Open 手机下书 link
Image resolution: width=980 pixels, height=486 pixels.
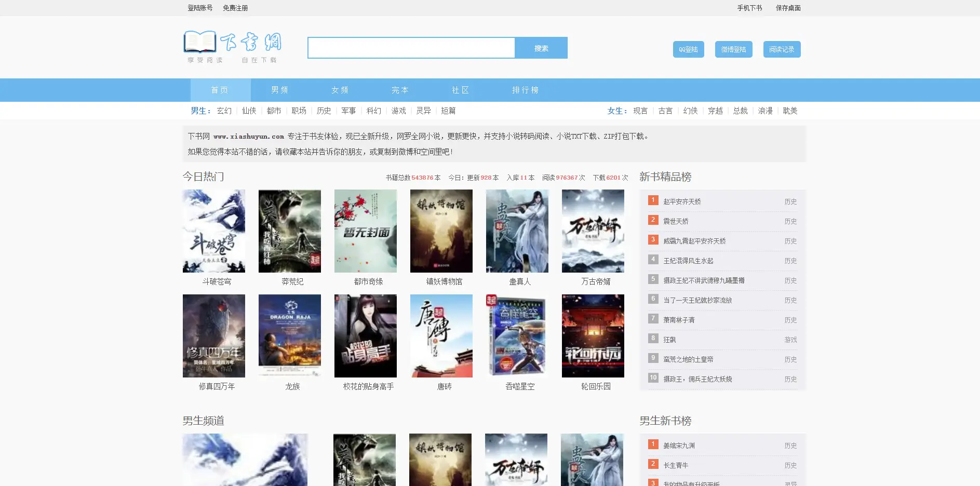pyautogui.click(x=750, y=8)
